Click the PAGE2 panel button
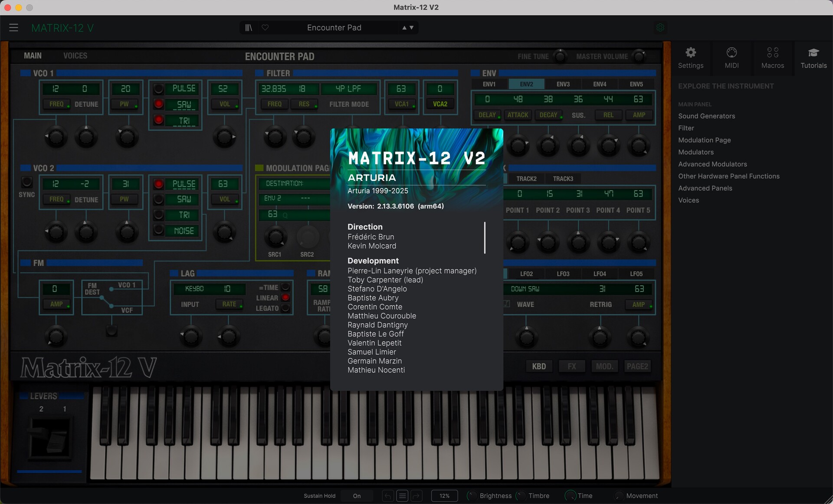 (637, 367)
